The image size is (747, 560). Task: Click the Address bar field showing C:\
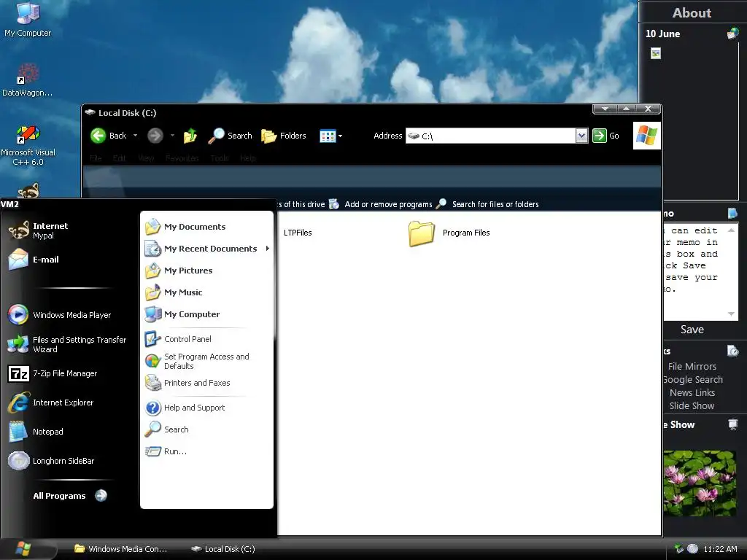(x=491, y=136)
